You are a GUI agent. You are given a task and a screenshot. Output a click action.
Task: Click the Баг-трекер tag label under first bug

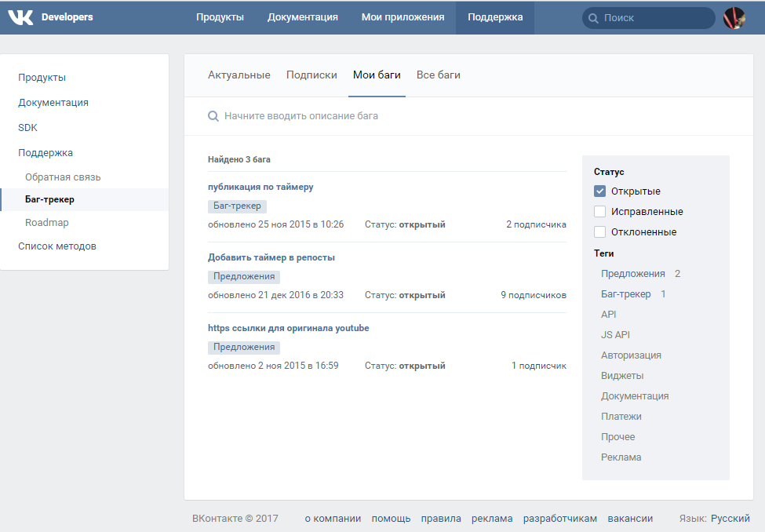[x=237, y=206]
